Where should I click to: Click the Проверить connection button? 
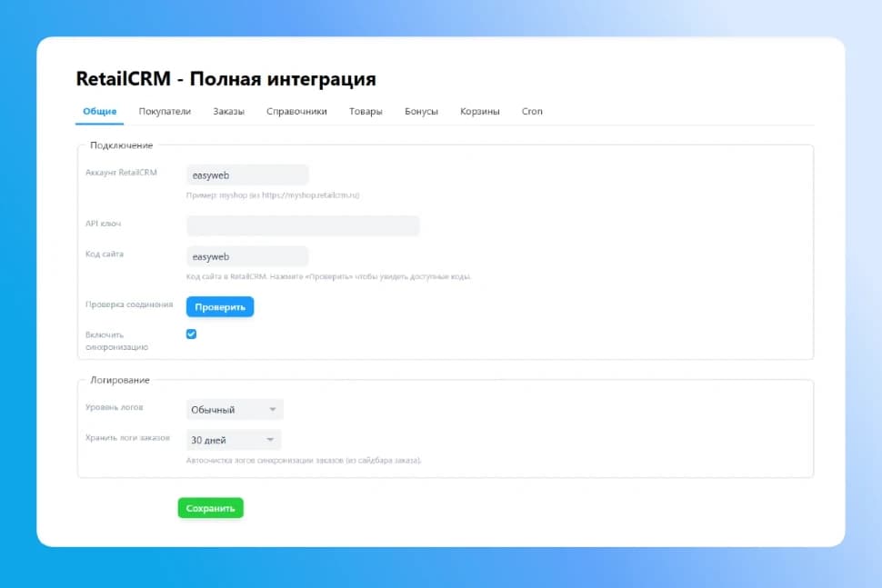click(x=220, y=307)
